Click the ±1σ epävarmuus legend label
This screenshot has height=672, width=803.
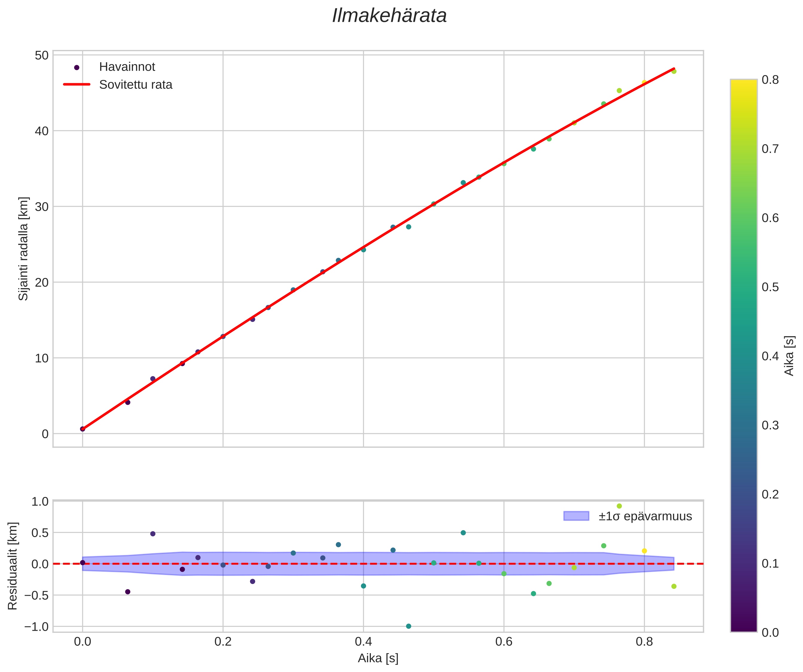[645, 516]
